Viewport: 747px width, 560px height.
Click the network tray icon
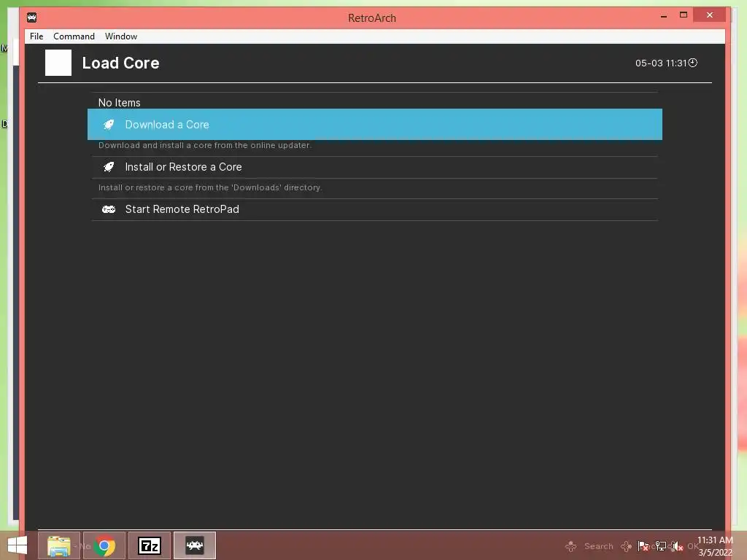click(x=661, y=546)
